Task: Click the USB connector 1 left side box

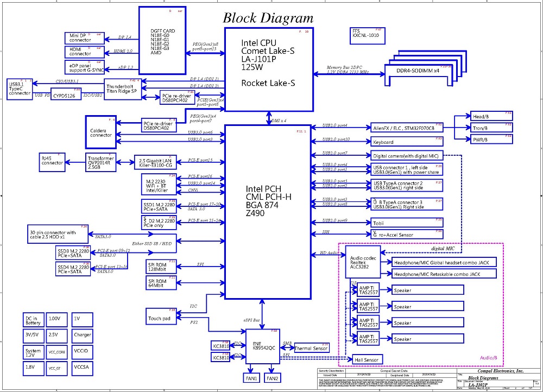Action: (407, 169)
